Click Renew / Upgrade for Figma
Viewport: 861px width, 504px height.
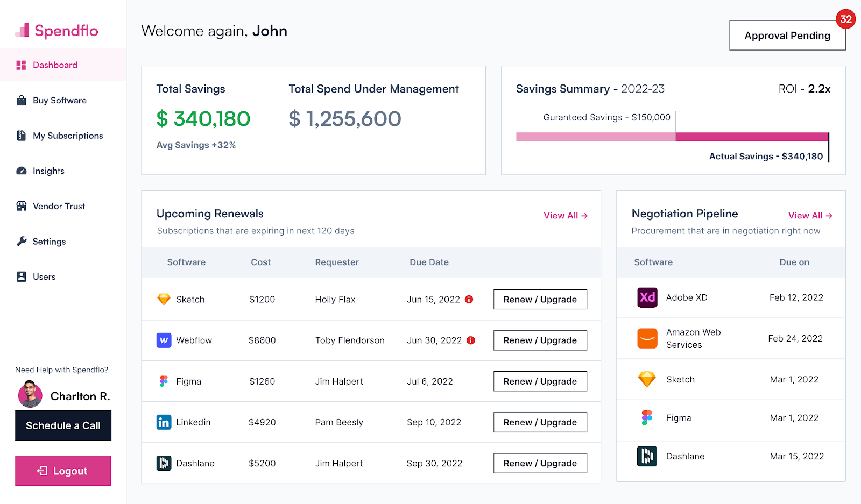(540, 381)
